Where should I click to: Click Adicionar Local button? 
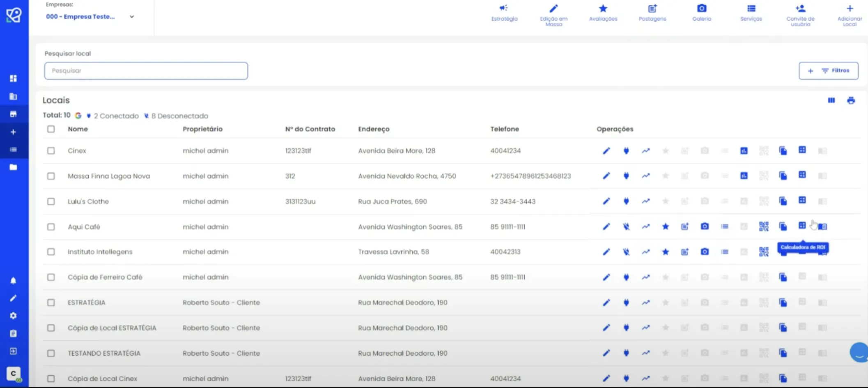[850, 15]
